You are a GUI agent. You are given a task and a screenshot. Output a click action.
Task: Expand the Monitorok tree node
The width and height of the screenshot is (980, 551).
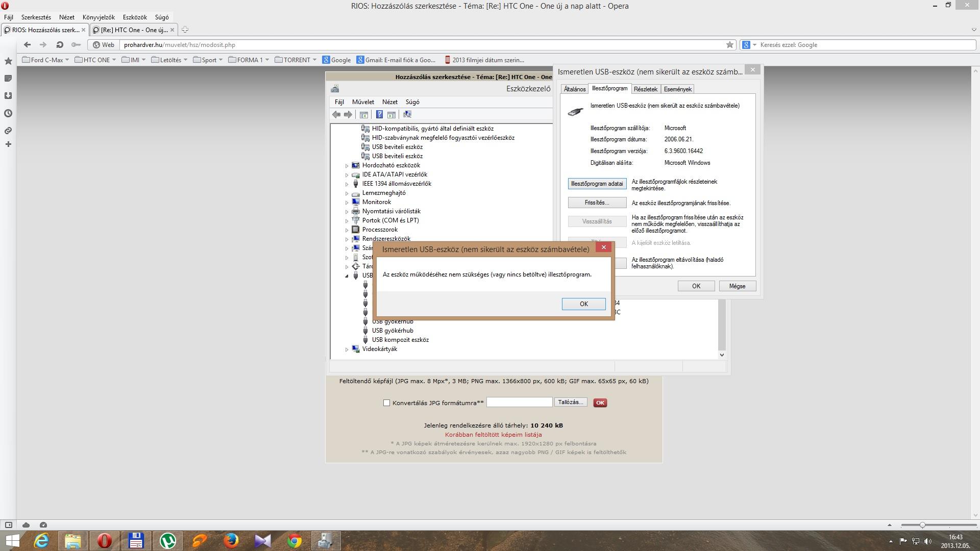[347, 203]
